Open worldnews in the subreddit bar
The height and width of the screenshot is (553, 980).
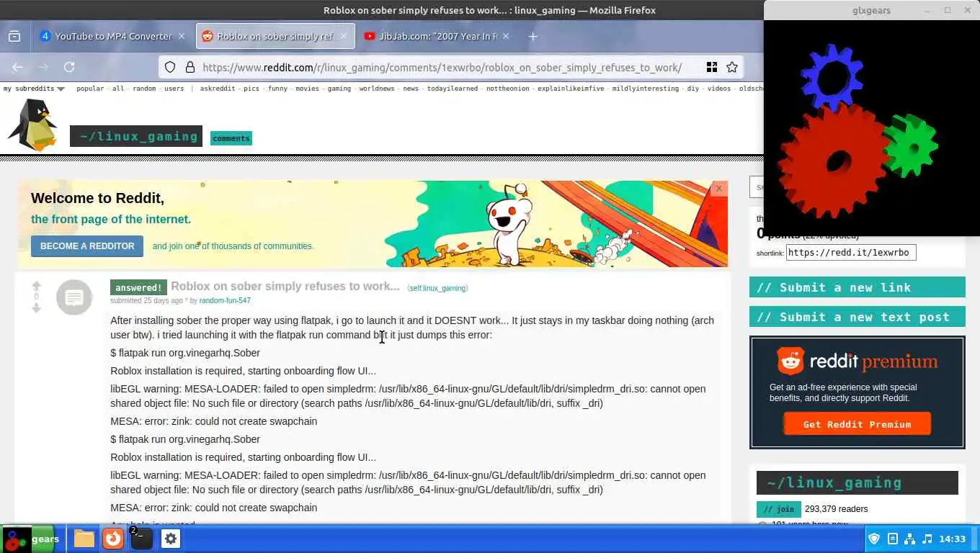click(377, 89)
